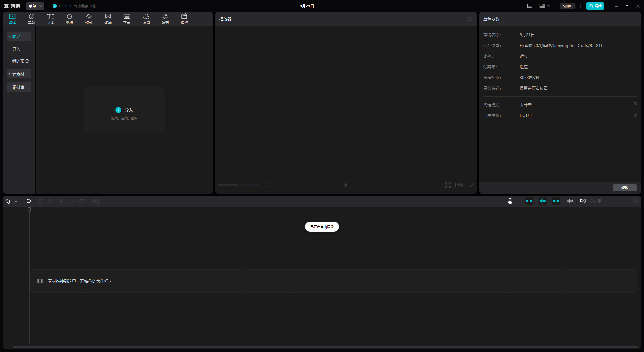
Task: Open the 特效 effects panel
Action: click(89, 19)
